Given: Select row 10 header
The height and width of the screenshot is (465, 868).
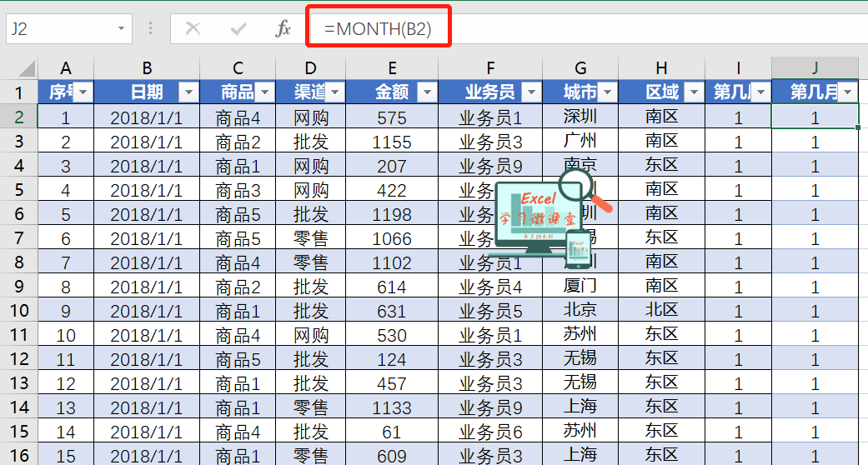Looking at the screenshot, I should (19, 310).
